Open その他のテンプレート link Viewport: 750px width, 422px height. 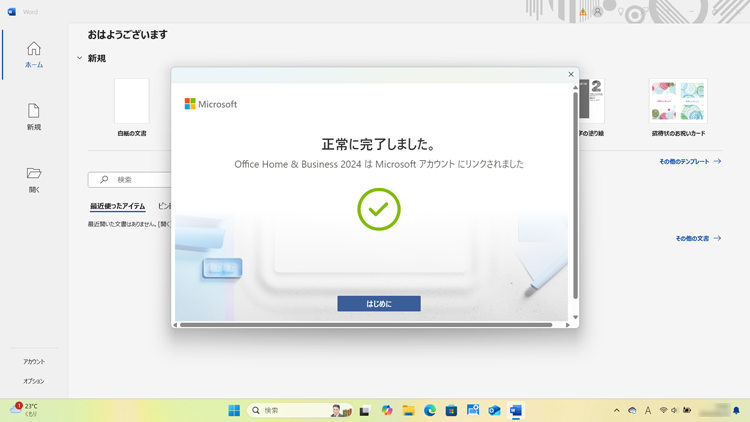689,161
